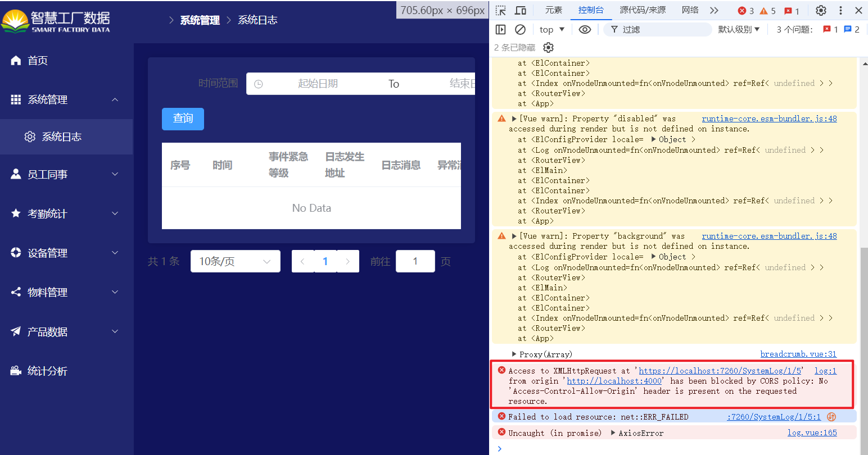Open the 10条/页 page size dropdown

click(236, 261)
